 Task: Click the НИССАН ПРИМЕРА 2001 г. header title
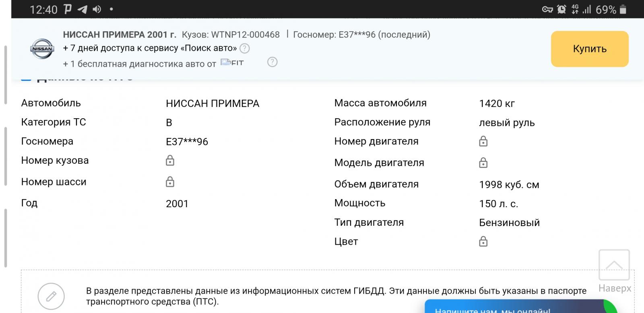[x=120, y=35]
